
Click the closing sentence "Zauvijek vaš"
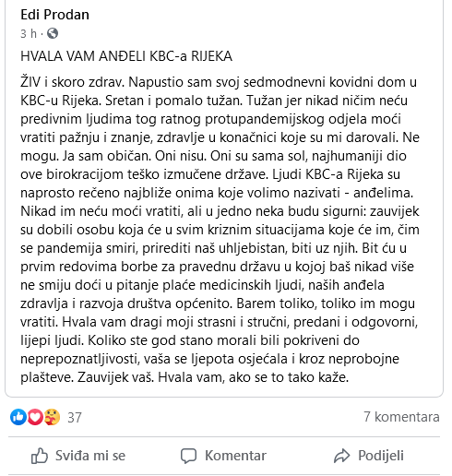pyautogui.click(x=115, y=377)
